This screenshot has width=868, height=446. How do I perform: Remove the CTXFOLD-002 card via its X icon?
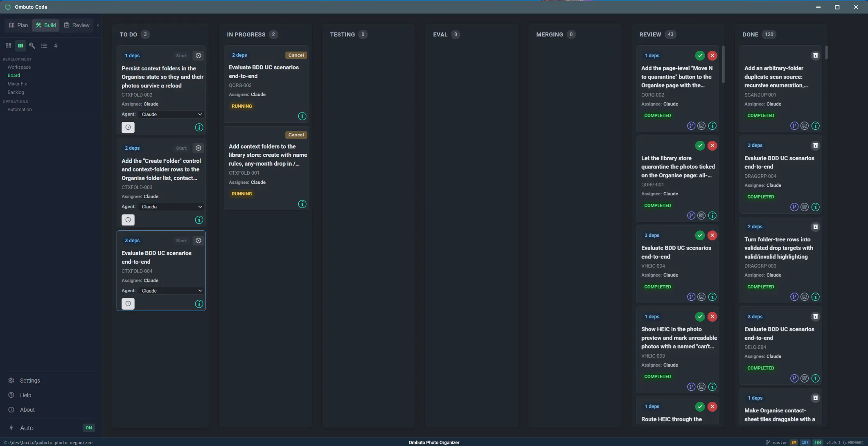click(x=198, y=56)
